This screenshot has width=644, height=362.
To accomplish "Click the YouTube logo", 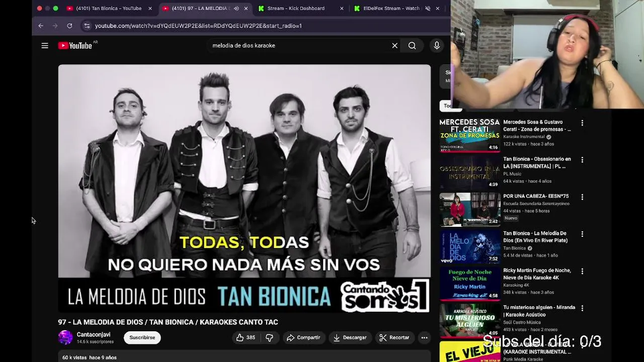I will (x=75, y=46).
